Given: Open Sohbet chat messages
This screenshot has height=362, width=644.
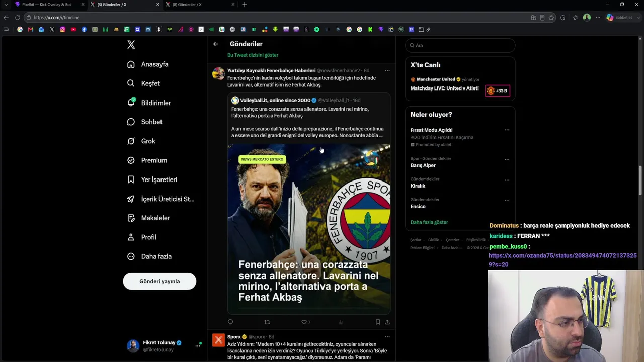Looking at the screenshot, I should click(144, 122).
